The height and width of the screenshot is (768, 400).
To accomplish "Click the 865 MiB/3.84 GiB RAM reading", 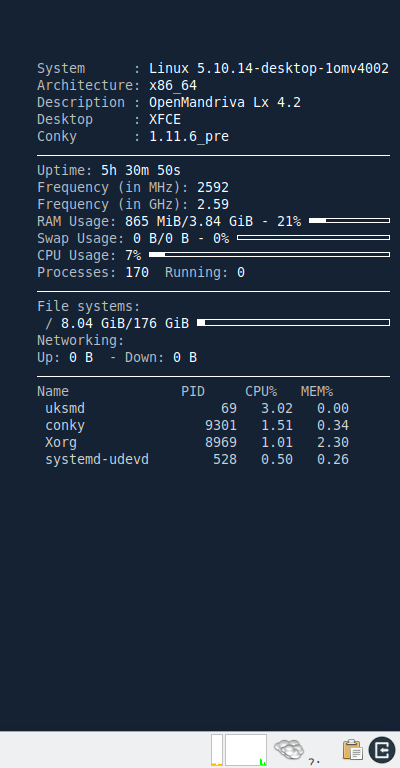I will point(189,221).
